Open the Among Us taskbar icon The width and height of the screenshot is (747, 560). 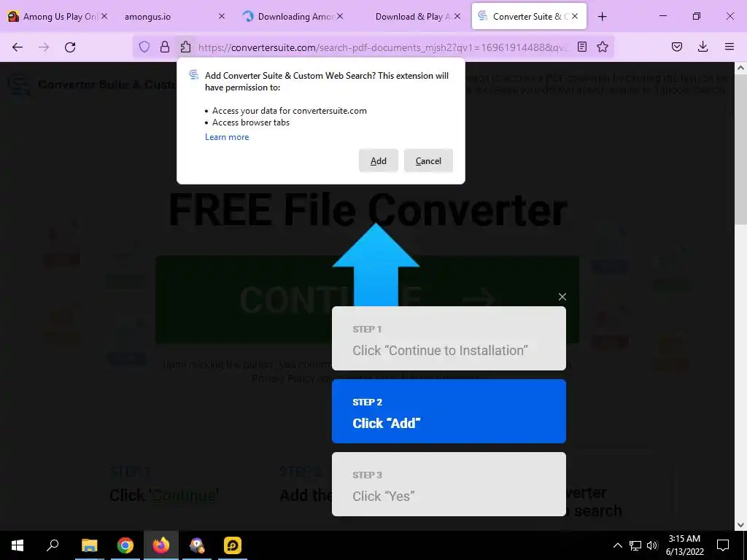197,545
